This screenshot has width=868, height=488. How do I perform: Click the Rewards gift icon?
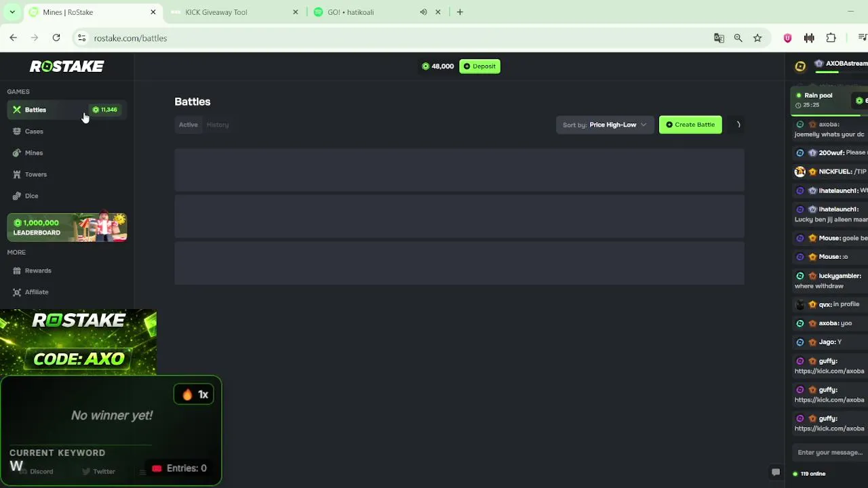pyautogui.click(x=16, y=270)
